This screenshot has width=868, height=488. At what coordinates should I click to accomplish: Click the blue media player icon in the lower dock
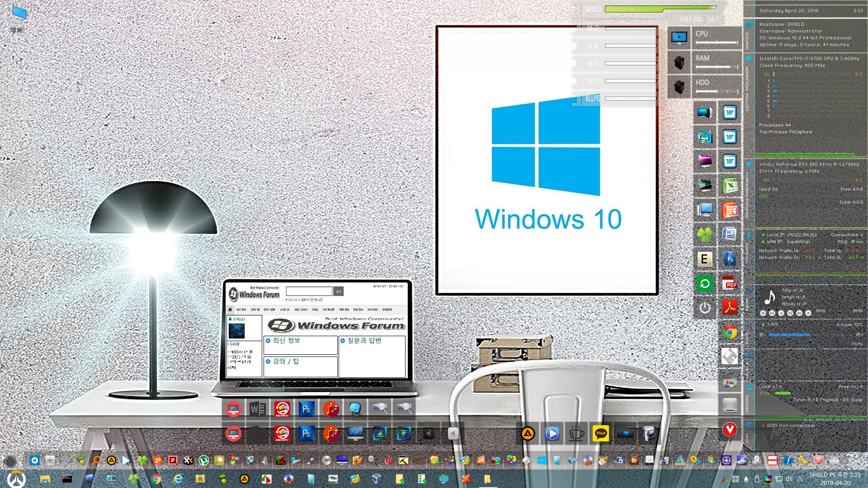click(552, 433)
